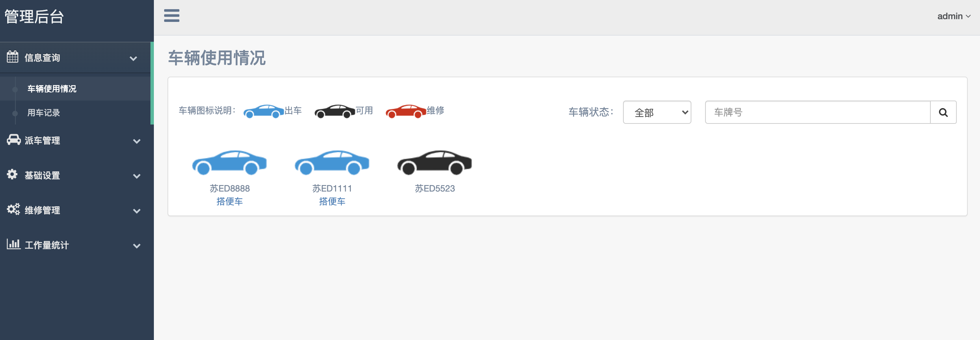Expand the 基础设置 menu chevron
Viewport: 980px width, 340px height.
pyautogui.click(x=136, y=176)
